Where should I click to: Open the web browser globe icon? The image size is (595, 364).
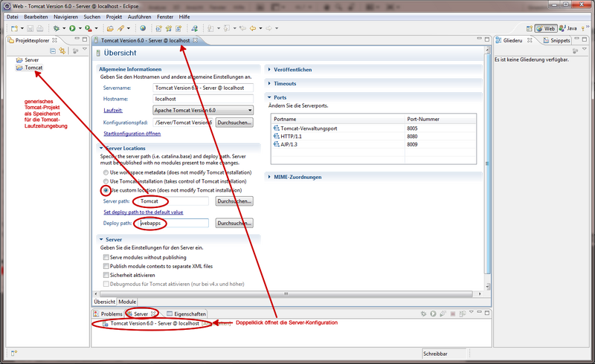[143, 28]
